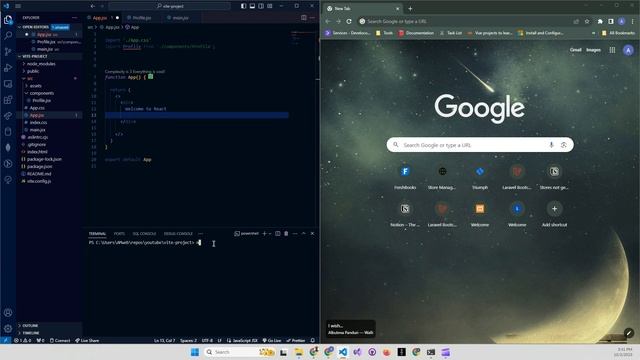The image size is (640, 360).
Task: Bookmark this tab with star icon
Action: click(587, 21)
